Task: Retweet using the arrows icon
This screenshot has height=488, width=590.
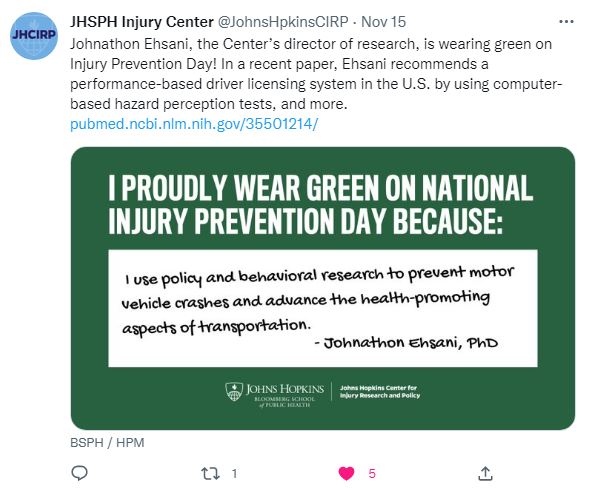Action: tap(210, 473)
